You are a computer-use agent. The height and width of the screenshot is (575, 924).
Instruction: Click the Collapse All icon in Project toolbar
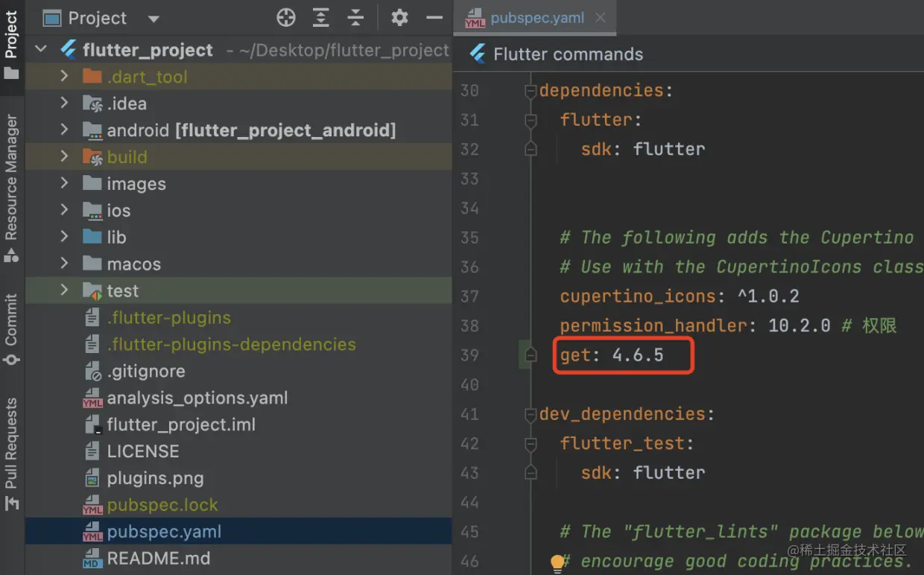point(356,18)
